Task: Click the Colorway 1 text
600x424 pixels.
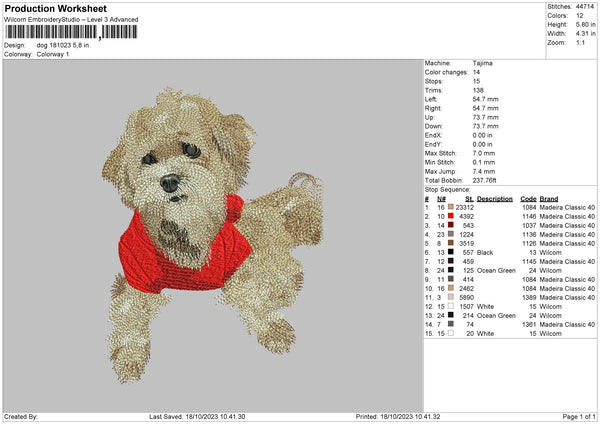Action: pos(49,53)
